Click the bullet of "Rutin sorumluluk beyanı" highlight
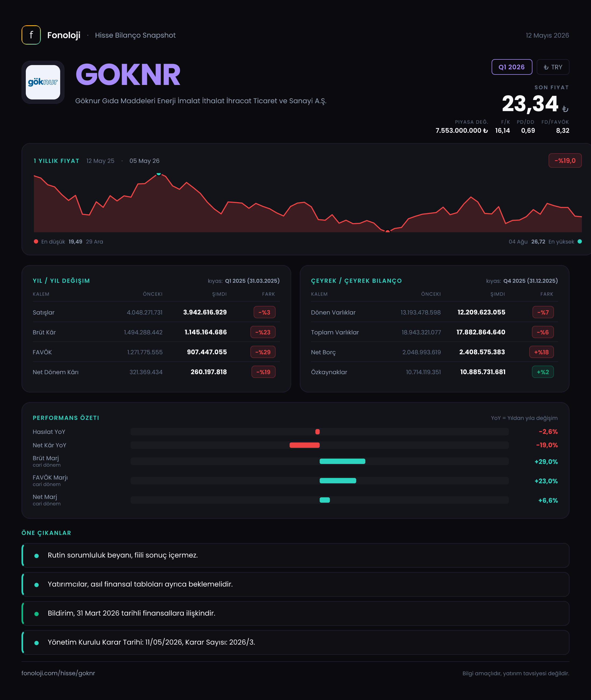Viewport: 591px width, 700px height. tap(37, 555)
